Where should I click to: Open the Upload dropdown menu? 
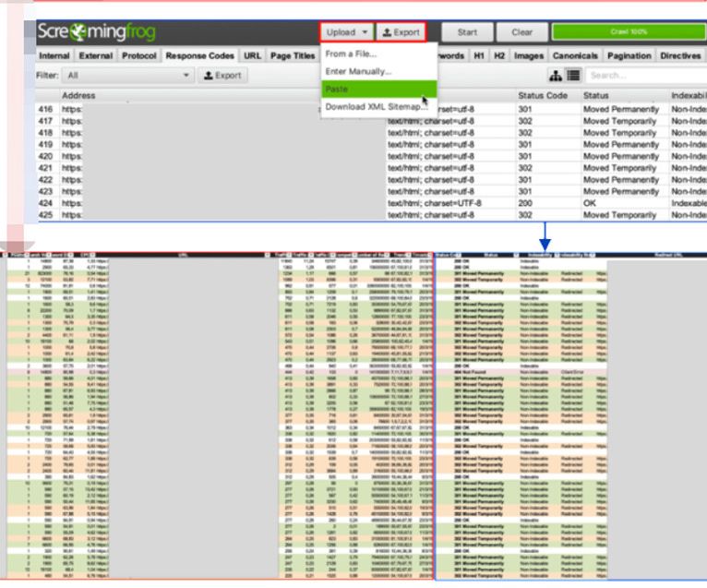tap(347, 32)
